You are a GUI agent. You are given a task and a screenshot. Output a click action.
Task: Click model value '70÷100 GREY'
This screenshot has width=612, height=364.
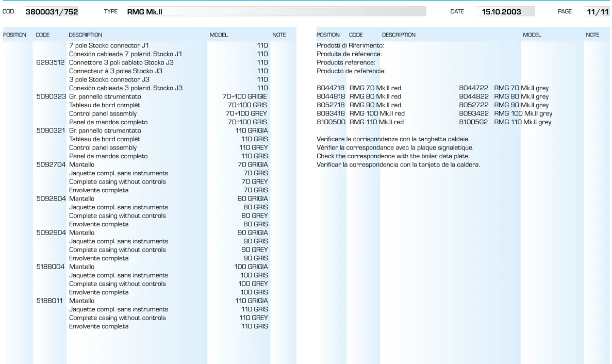(246, 113)
